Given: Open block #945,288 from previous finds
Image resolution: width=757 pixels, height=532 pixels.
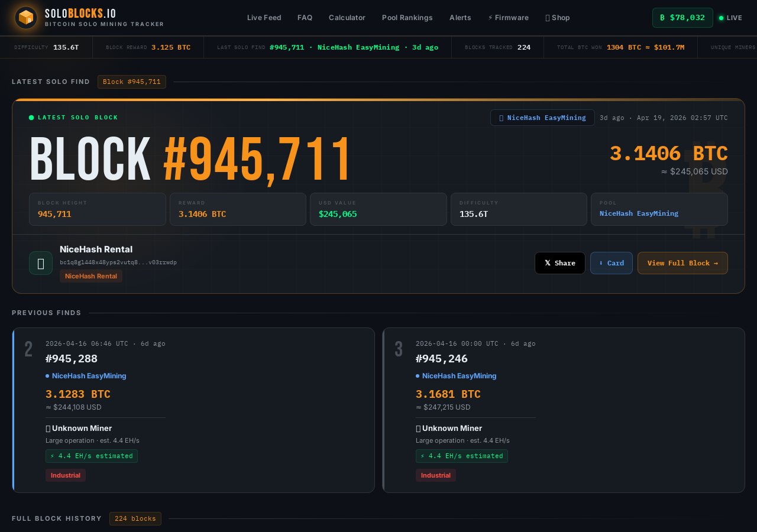Looking at the screenshot, I should [71, 358].
